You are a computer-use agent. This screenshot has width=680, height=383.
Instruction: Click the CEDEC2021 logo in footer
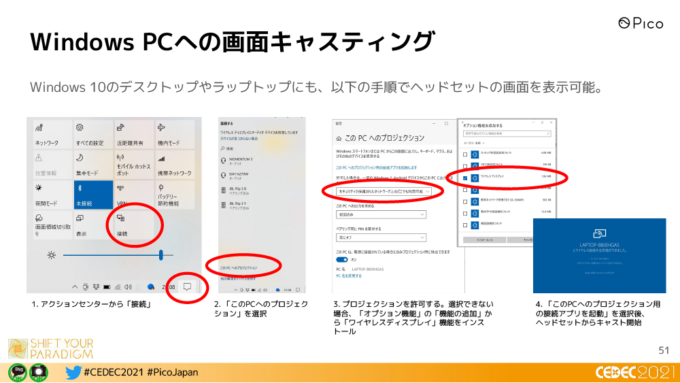click(x=635, y=372)
